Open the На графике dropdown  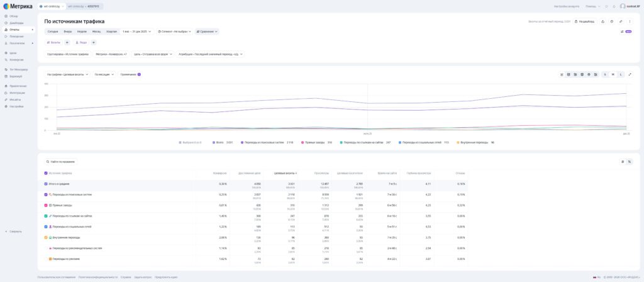click(x=67, y=74)
